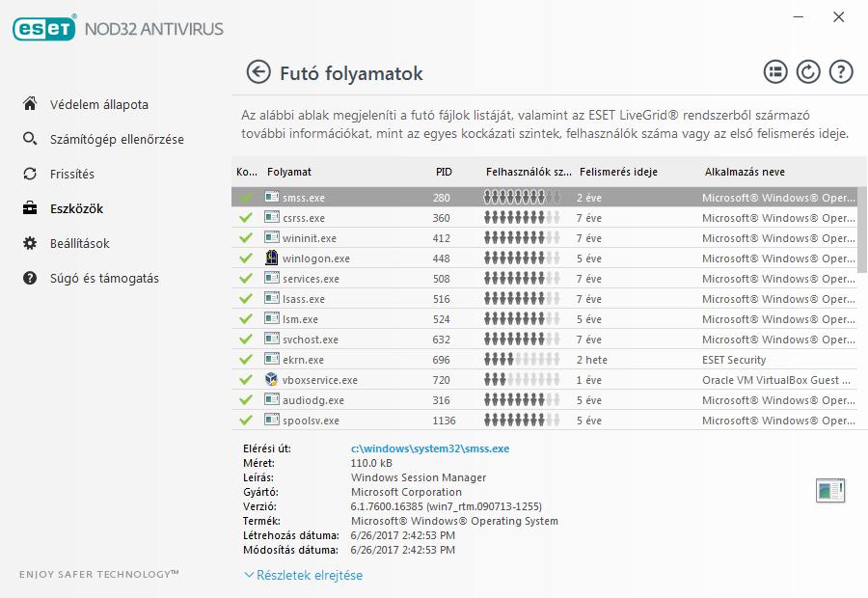Viewport: 868px width, 598px height.
Task: Click the audiodg.exe file icon
Action: click(x=272, y=399)
